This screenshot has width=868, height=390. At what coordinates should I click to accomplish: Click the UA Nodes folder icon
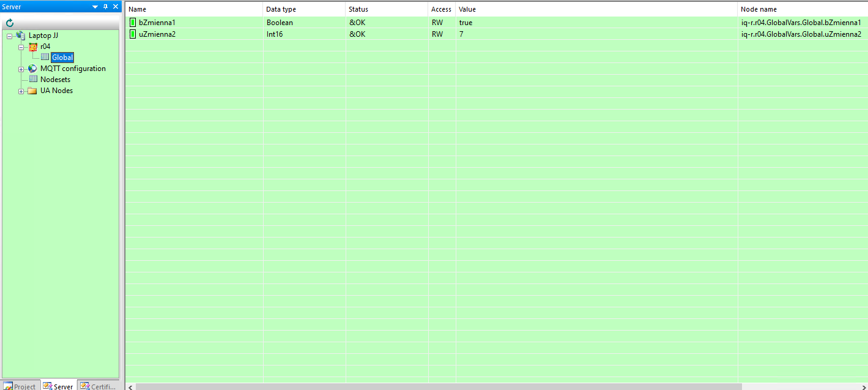[x=32, y=91]
